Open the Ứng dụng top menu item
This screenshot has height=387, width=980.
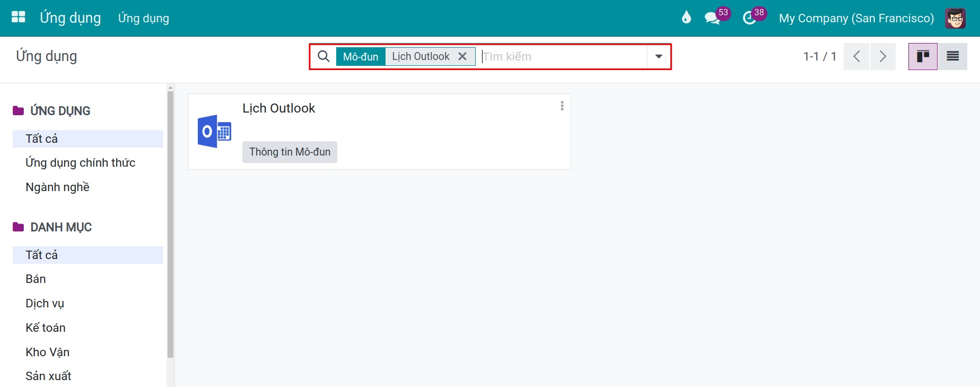144,18
